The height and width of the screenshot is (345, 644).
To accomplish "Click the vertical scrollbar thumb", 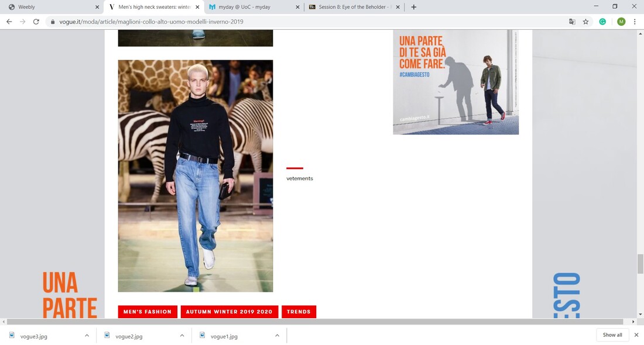I will click(640, 264).
